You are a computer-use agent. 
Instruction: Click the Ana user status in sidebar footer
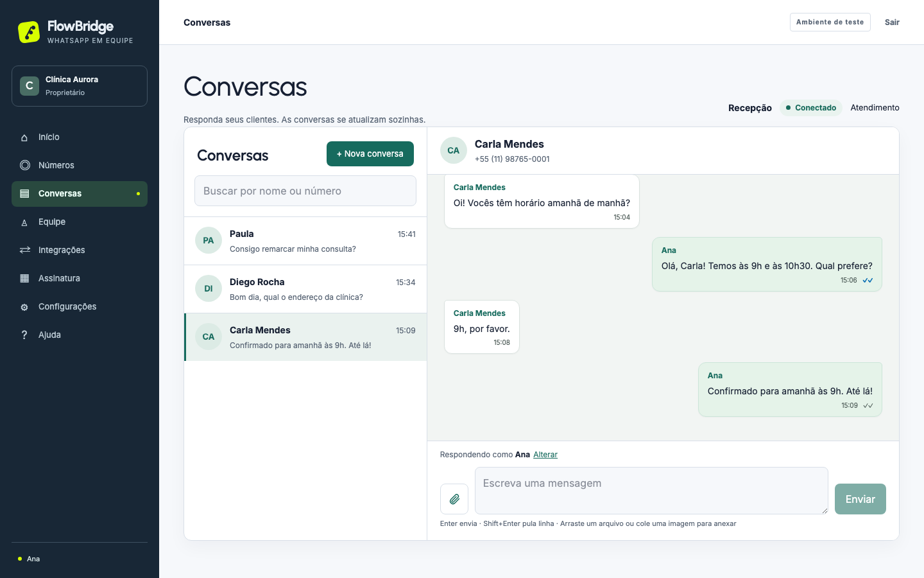pos(29,559)
